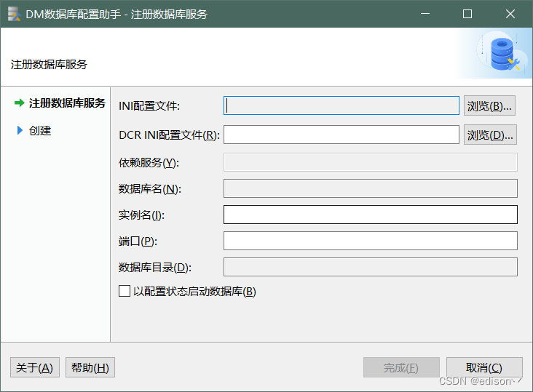Viewport: 533px width, 392px height.
Task: Browse for the DCR INI配置文件
Action: pyautogui.click(x=489, y=135)
